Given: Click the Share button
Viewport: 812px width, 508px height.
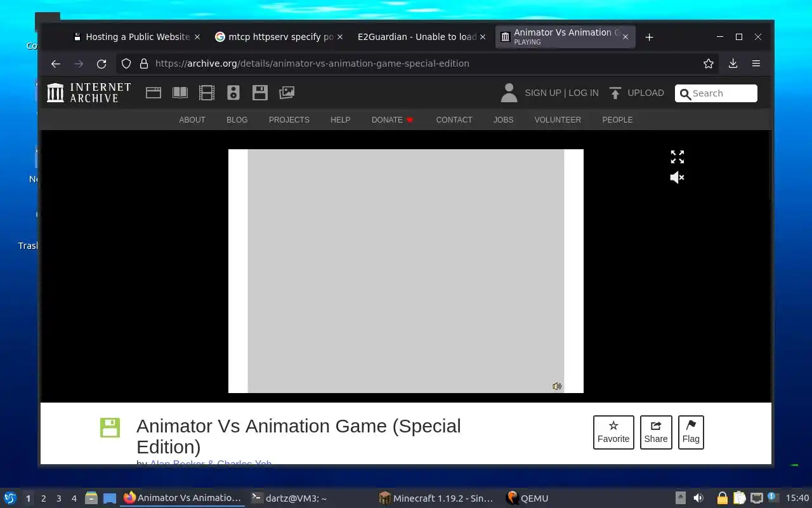Looking at the screenshot, I should point(656,432).
